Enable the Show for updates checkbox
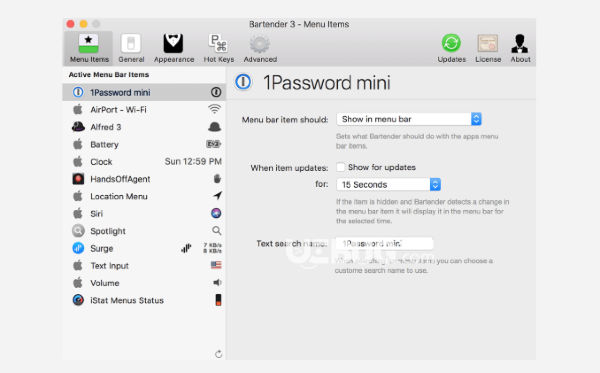Image resolution: width=600 pixels, height=373 pixels. tap(341, 167)
